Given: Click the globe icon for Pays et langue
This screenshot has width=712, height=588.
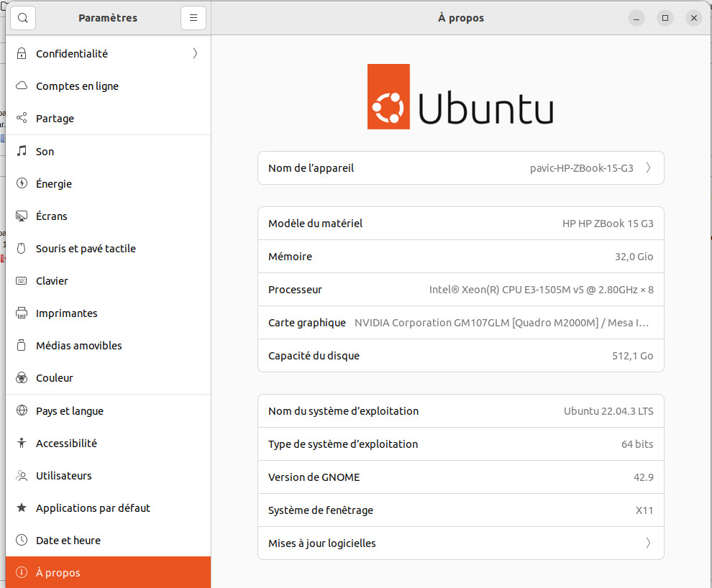Looking at the screenshot, I should 22,411.
